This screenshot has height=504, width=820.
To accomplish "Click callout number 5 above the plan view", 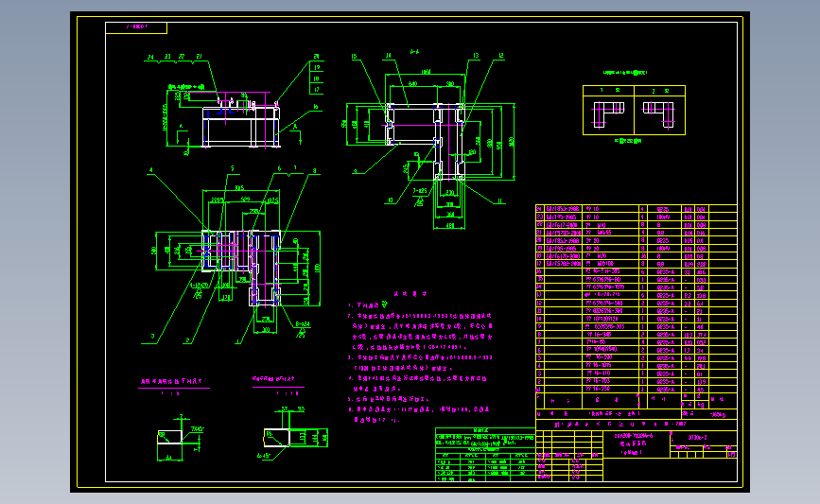I will [233, 169].
